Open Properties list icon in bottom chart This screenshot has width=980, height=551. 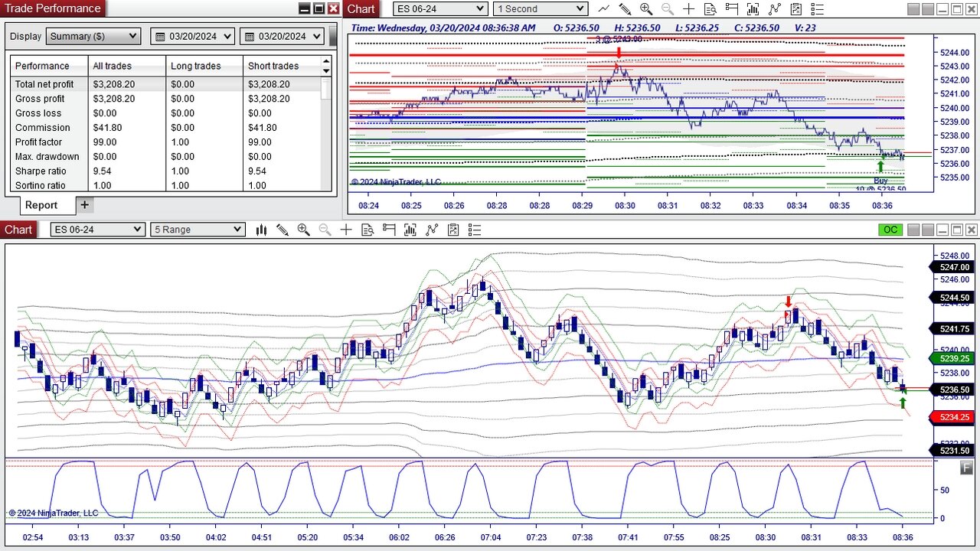pos(475,230)
